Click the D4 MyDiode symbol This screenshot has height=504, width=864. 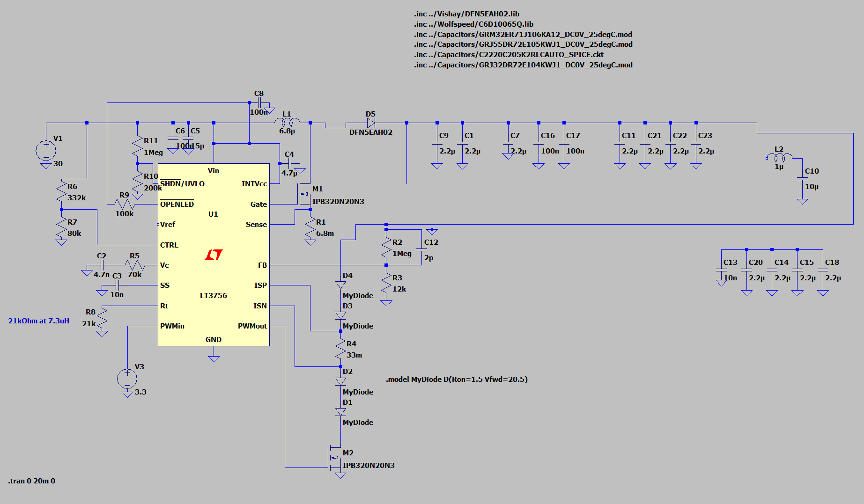click(340, 285)
